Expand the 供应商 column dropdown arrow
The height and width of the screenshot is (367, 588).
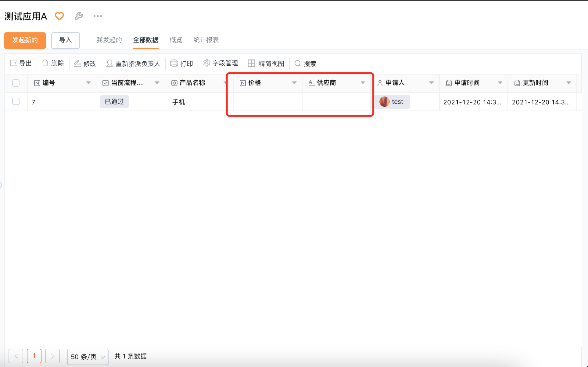pos(363,83)
